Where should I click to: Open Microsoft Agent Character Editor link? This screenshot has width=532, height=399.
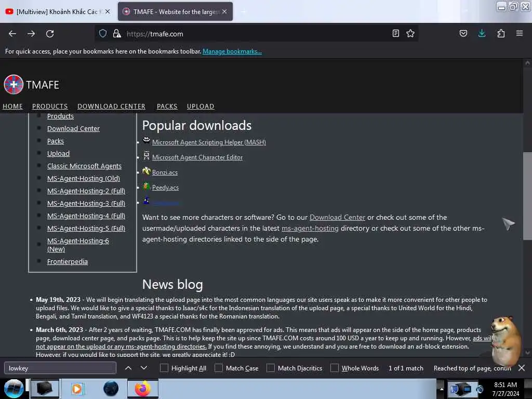pos(197,157)
